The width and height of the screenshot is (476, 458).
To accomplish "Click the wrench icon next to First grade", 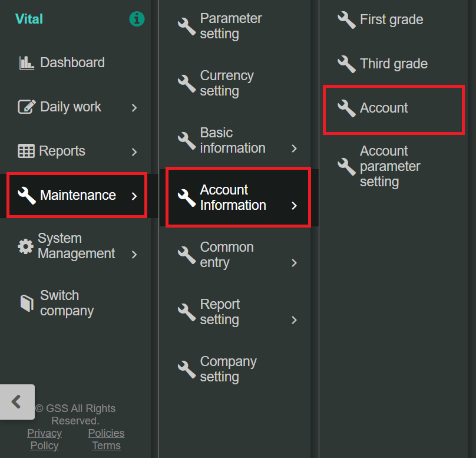I will (x=346, y=19).
